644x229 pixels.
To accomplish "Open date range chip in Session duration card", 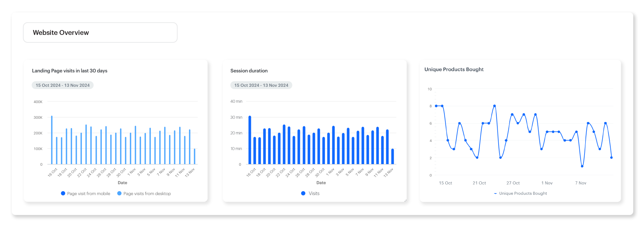I will 261,85.
